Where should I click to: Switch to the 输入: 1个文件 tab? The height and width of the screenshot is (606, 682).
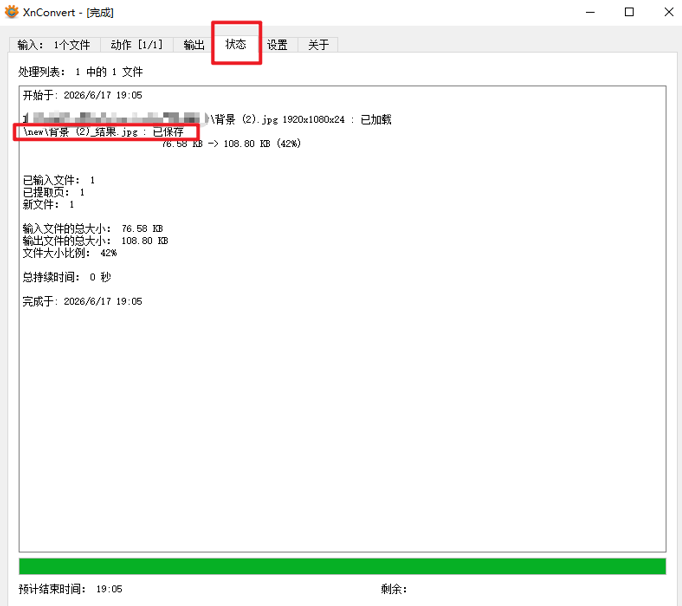pos(54,45)
